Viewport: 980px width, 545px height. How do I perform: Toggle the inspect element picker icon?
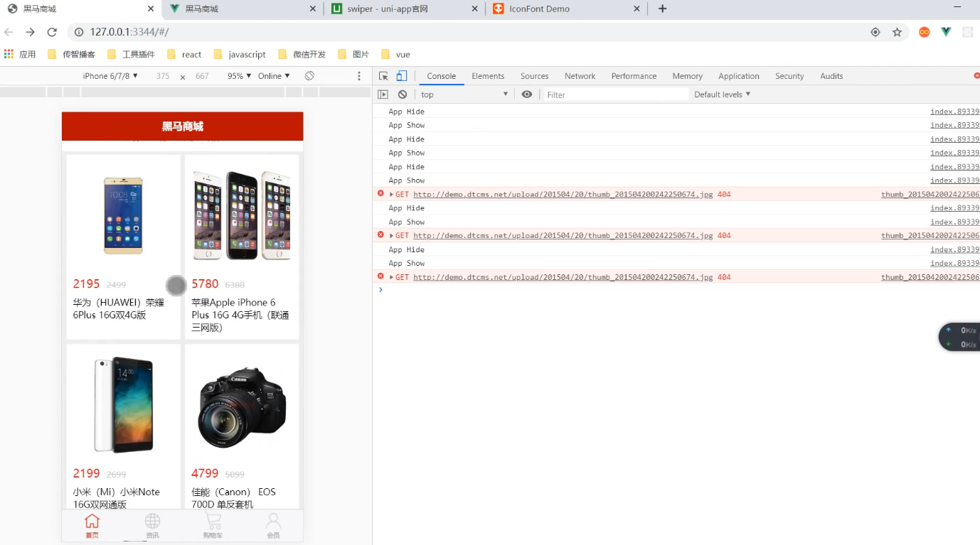click(383, 76)
